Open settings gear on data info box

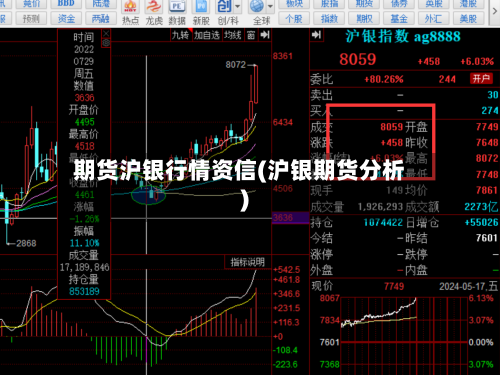click(106, 43)
